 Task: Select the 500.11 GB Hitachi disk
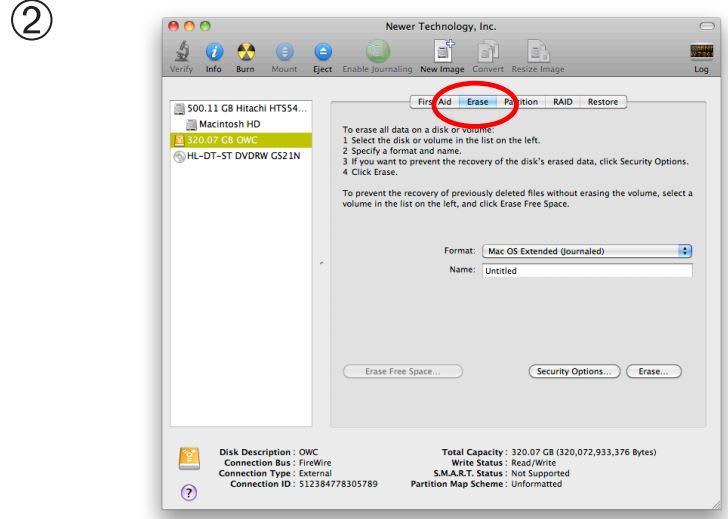tap(241, 109)
